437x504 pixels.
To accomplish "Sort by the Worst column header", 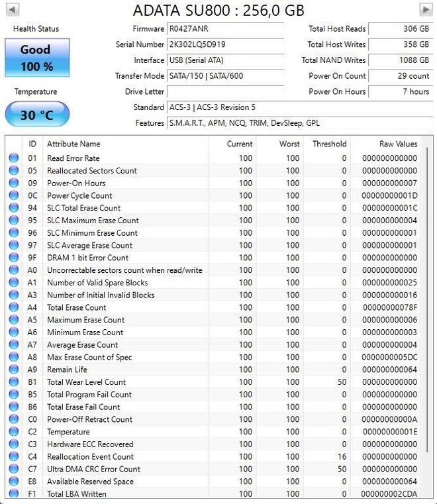I will tap(279, 144).
